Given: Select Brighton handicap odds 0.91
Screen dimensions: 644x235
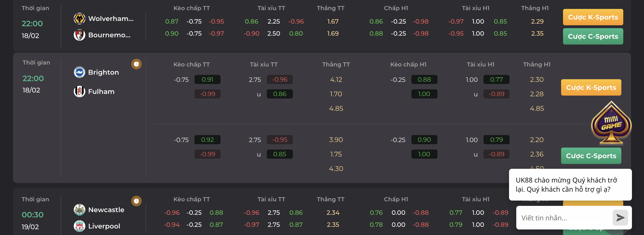Looking at the screenshot, I should (207, 79).
